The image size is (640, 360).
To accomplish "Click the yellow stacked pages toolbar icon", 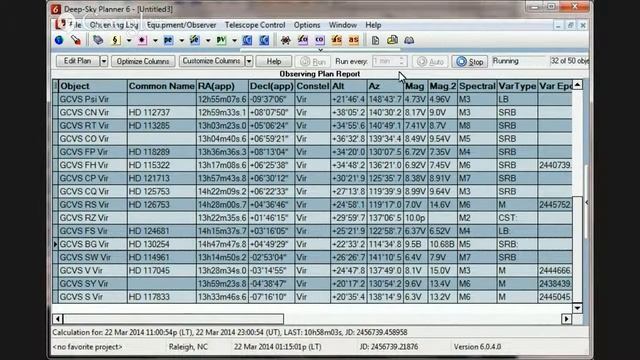I will [x=392, y=40].
